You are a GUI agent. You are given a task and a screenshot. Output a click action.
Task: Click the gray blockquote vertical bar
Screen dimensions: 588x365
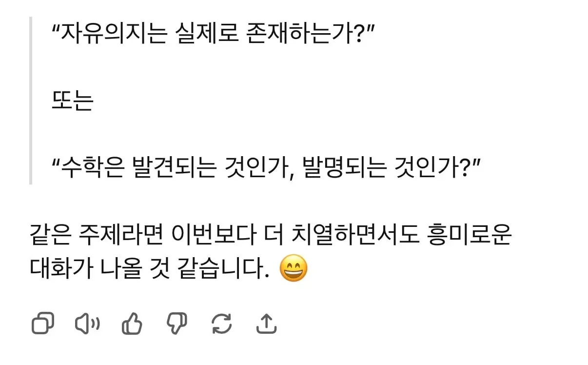pyautogui.click(x=31, y=101)
